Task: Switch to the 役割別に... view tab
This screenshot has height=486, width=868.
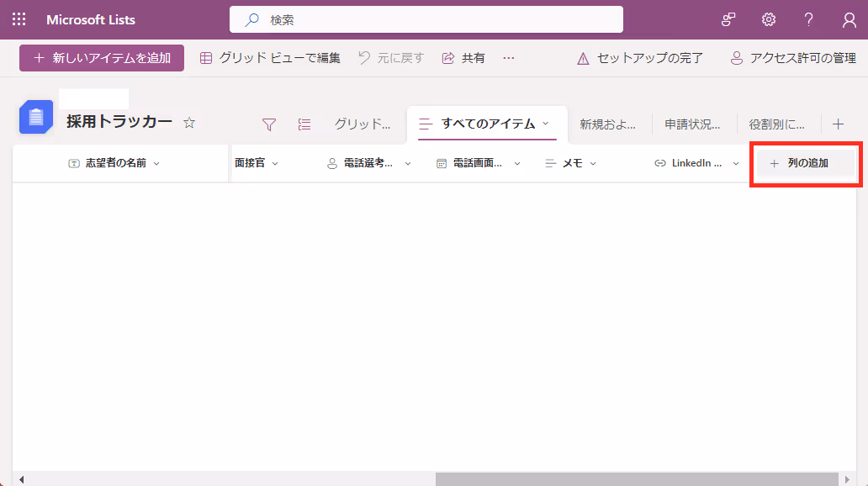Action: [777, 124]
